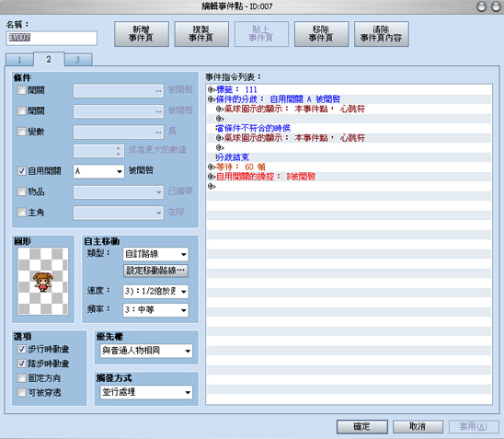
Task: Enable the first 開關 condition checkbox
Action: pos(21,90)
